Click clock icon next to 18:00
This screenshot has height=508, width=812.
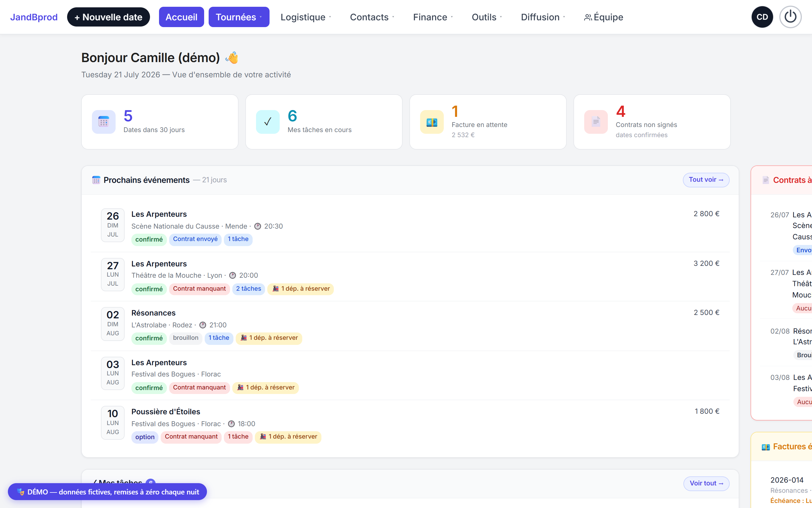click(231, 424)
